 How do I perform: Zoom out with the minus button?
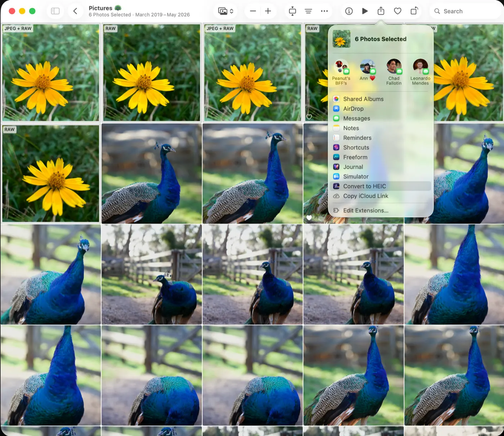pyautogui.click(x=253, y=11)
